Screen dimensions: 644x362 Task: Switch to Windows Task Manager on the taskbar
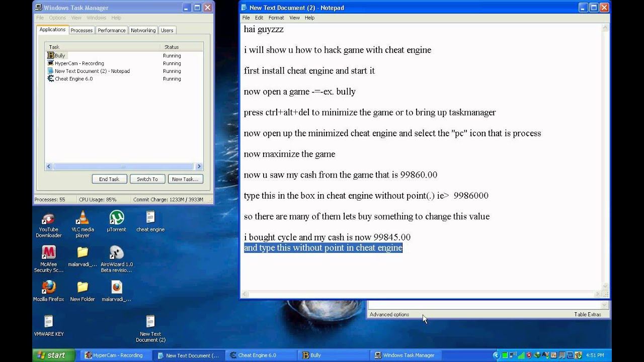point(407,355)
